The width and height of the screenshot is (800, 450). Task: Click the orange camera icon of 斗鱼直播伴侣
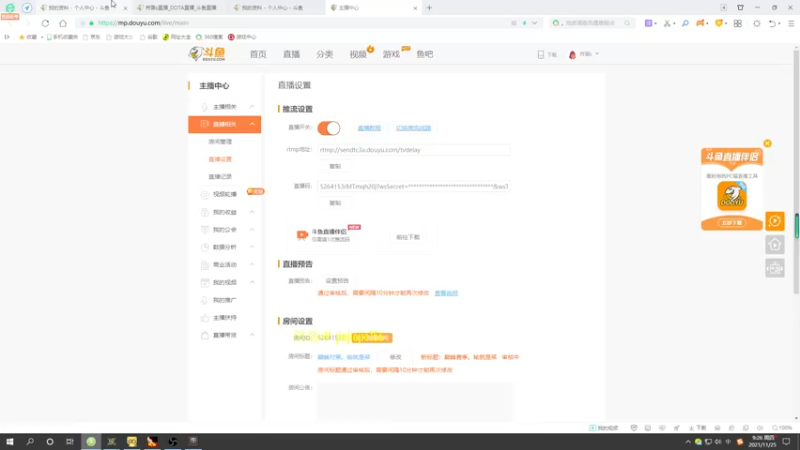point(302,235)
